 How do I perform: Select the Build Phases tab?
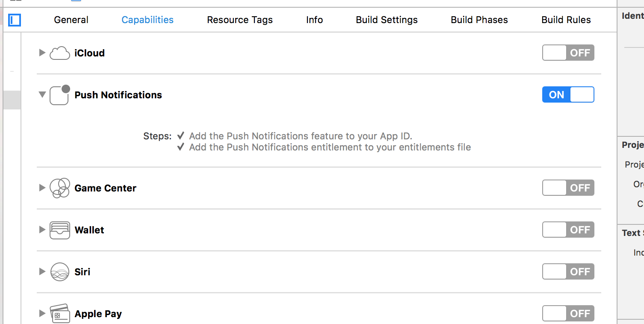[479, 20]
